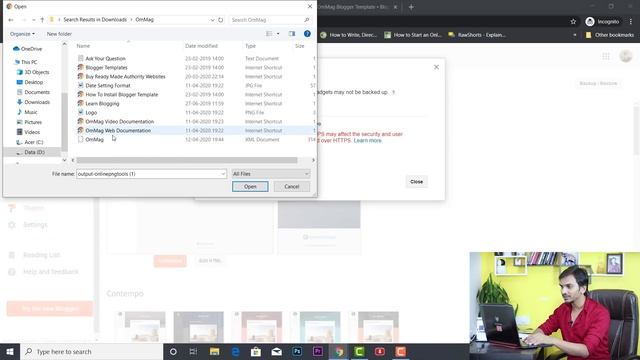This screenshot has height=360, width=640.
Task: Open the 'How to Write, Direc...' bookmark
Action: tap(349, 35)
